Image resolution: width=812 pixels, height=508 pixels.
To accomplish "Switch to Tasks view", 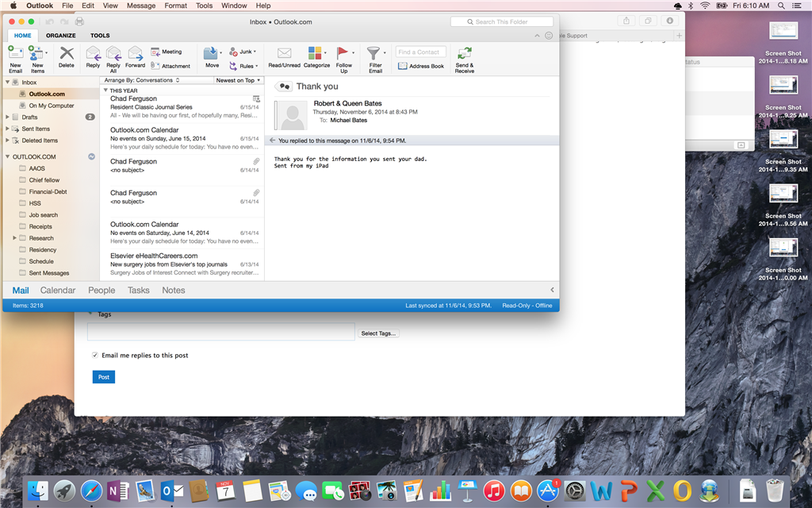I will tap(138, 291).
